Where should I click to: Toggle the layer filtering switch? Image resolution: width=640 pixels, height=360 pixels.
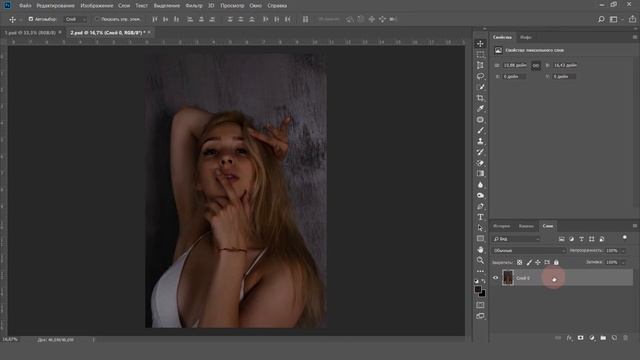pos(624,238)
